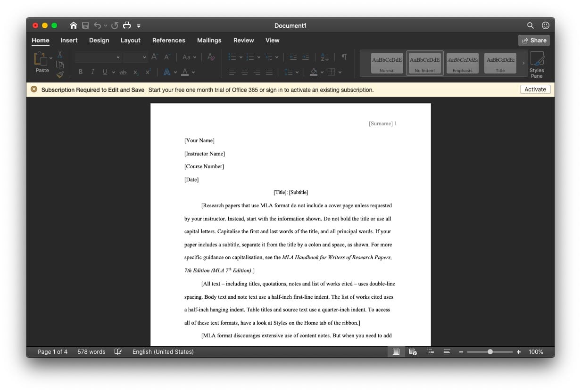Viewport: 581px width, 392px height.
Task: Click the search magnifier icon
Action: [531, 25]
